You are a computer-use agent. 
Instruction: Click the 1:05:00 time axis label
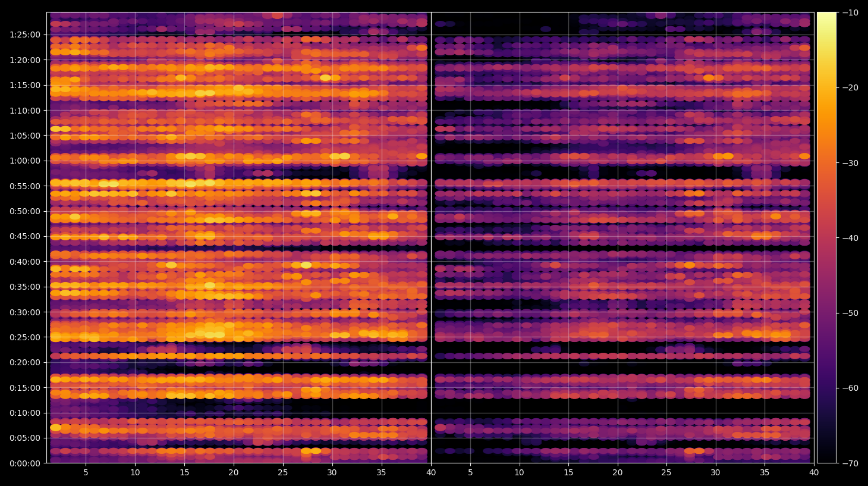tap(25, 136)
